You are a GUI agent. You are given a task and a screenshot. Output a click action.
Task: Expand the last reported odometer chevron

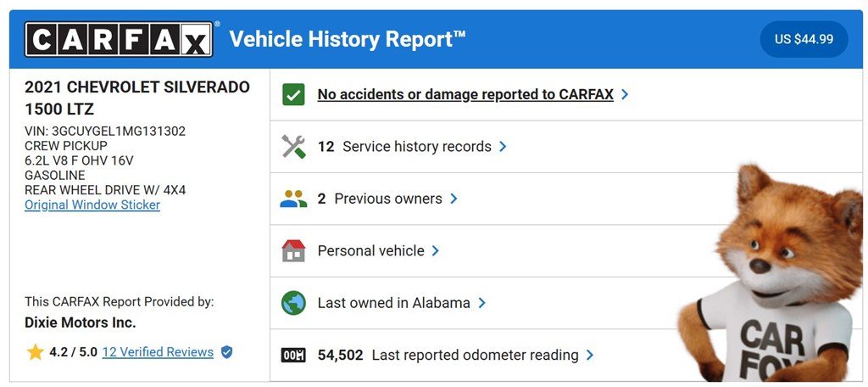pos(590,355)
